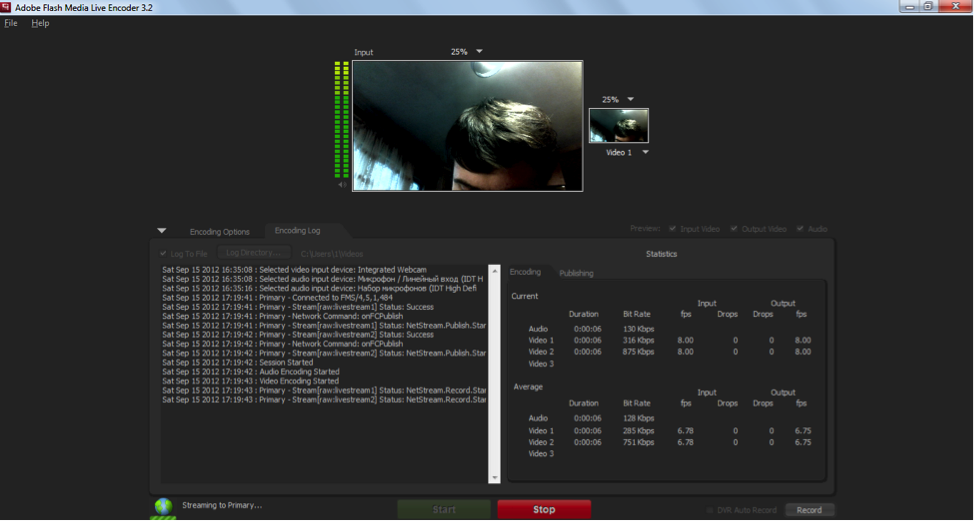Click the average audio bit rate '128 Kbps'
974x521 pixels.
(x=639, y=419)
